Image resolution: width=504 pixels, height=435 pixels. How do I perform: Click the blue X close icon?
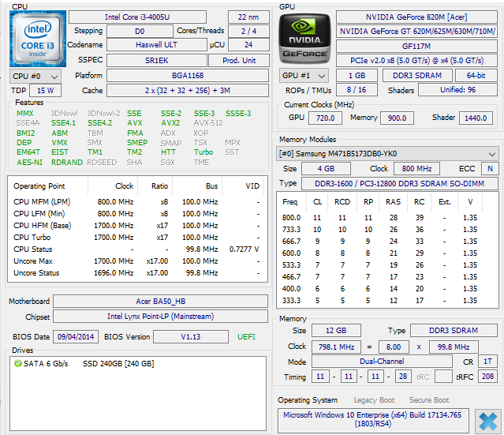488,421
